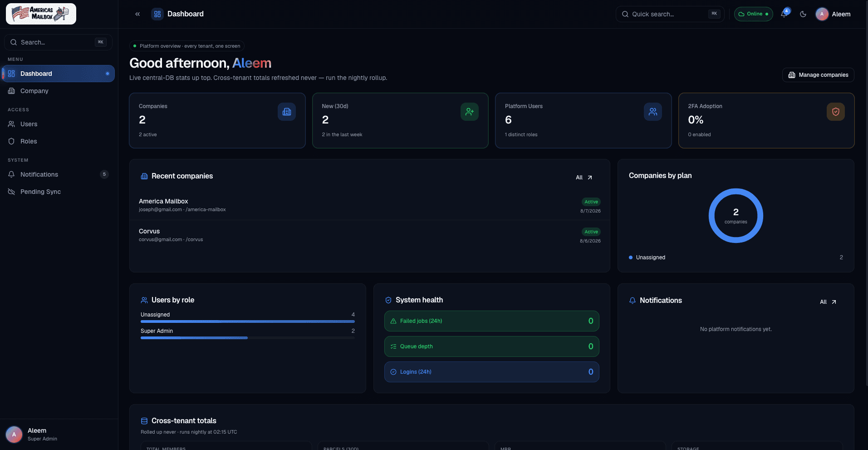Toggle dark mode moon icon

tap(803, 14)
